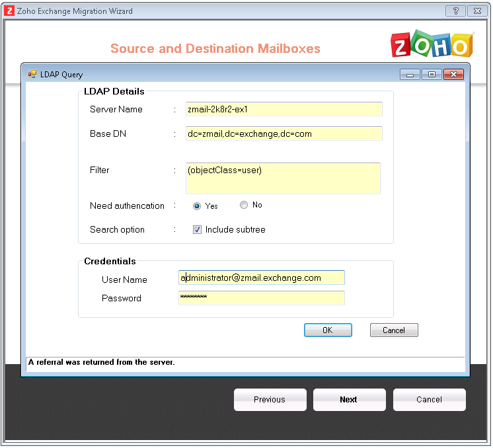Click the Zoho logo image
Image resolution: width=493 pixels, height=448 pixels.
(x=432, y=44)
